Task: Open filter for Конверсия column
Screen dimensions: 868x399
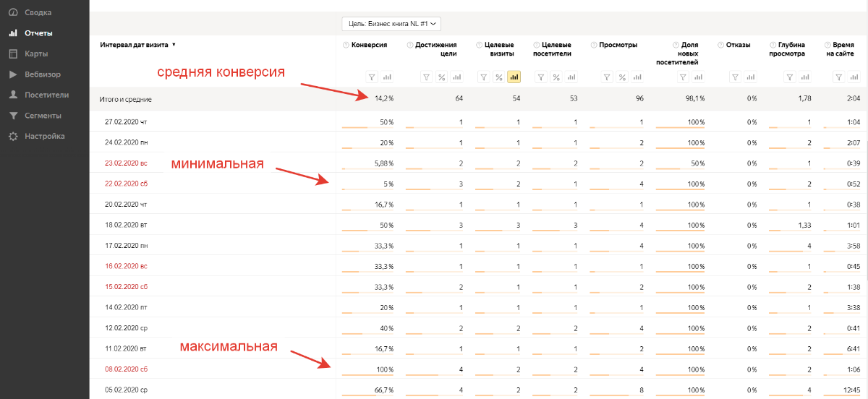Action: pyautogui.click(x=372, y=77)
